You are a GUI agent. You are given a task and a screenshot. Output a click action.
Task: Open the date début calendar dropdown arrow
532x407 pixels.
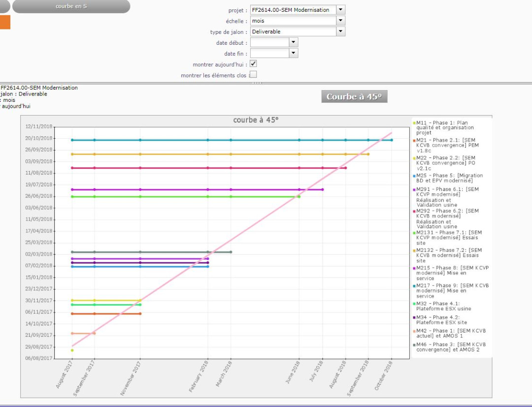coord(293,42)
